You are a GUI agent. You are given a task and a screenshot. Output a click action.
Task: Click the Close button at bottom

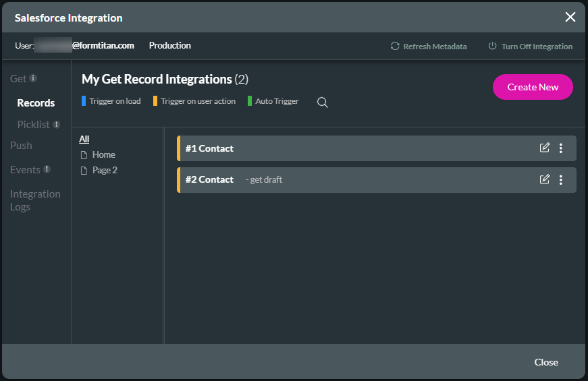(x=546, y=362)
